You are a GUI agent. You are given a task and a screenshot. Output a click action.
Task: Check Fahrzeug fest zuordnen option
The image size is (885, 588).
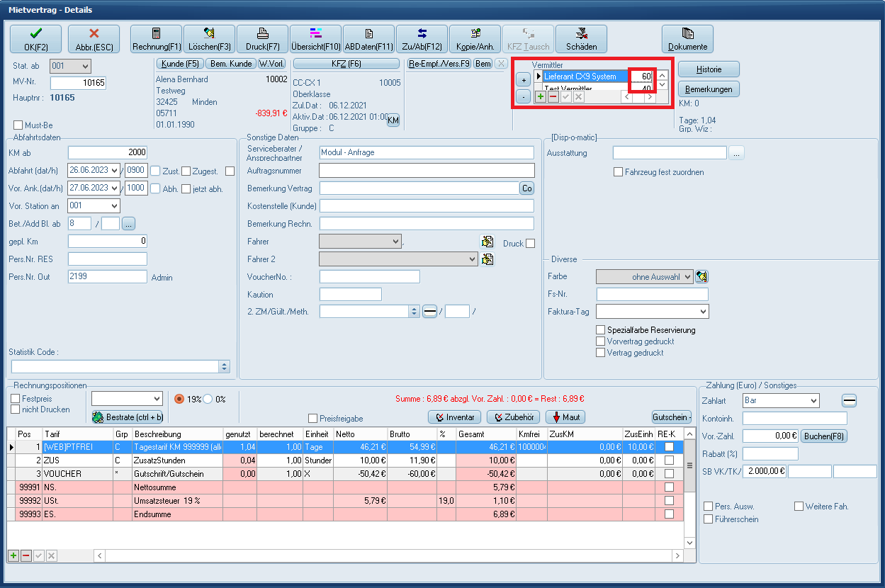coord(619,172)
